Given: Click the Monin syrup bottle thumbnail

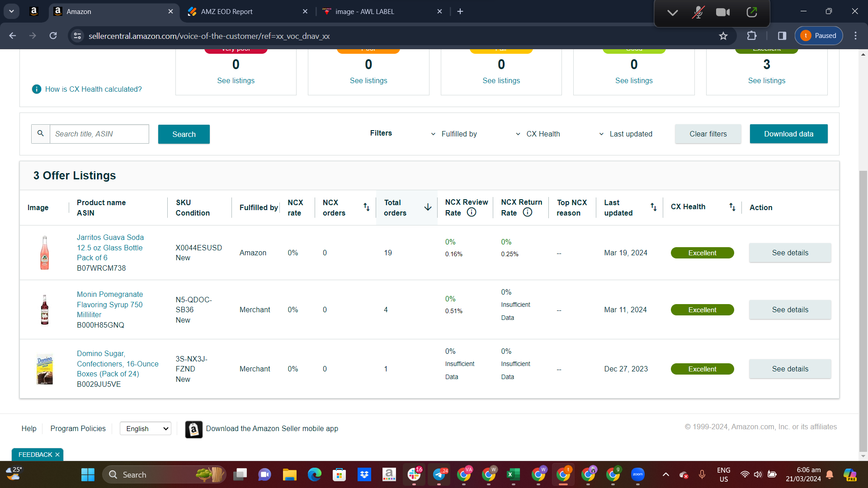Looking at the screenshot, I should 45,310.
